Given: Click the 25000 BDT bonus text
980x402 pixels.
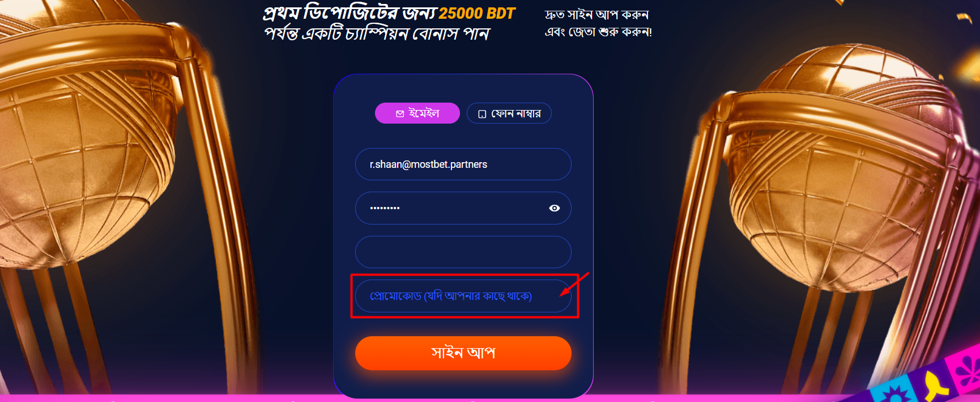Looking at the screenshot, I should 477,13.
